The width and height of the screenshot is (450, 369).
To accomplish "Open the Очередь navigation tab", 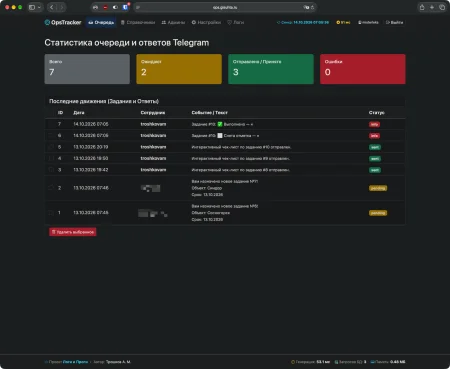I will click(x=101, y=22).
